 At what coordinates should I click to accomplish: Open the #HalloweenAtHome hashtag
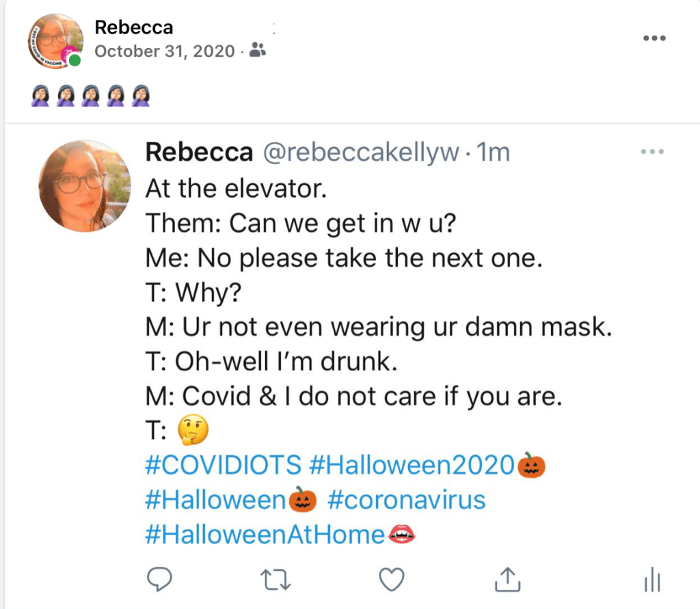click(x=265, y=534)
